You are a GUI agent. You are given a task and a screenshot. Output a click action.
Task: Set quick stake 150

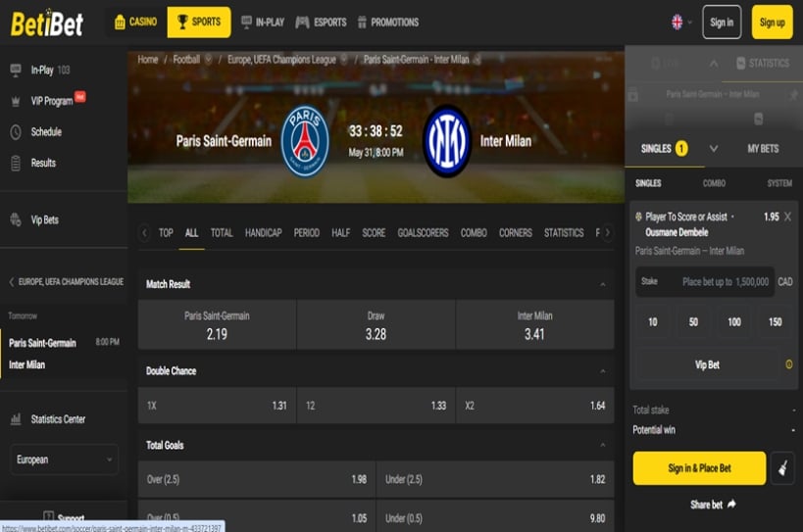(x=775, y=322)
